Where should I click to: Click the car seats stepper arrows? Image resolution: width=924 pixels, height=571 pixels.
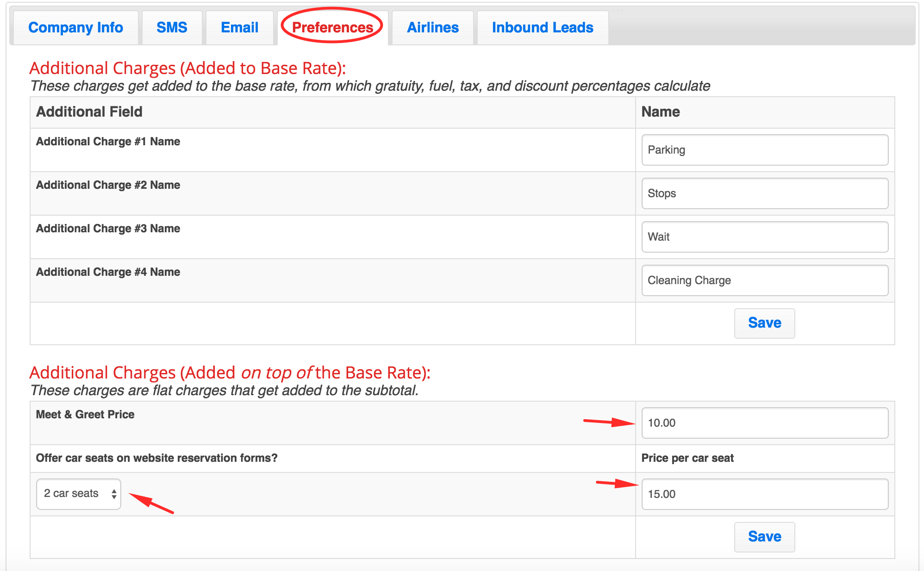(x=114, y=494)
